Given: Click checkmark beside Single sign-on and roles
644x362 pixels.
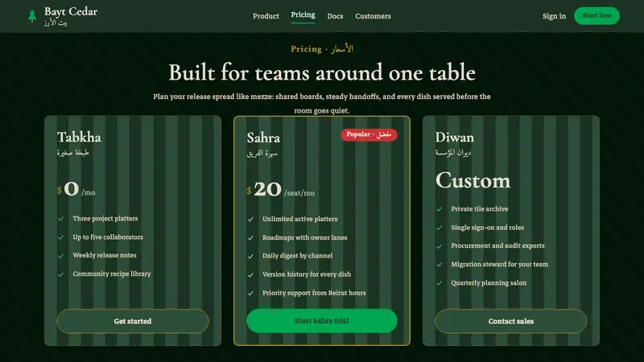Looking at the screenshot, I should (439, 228).
